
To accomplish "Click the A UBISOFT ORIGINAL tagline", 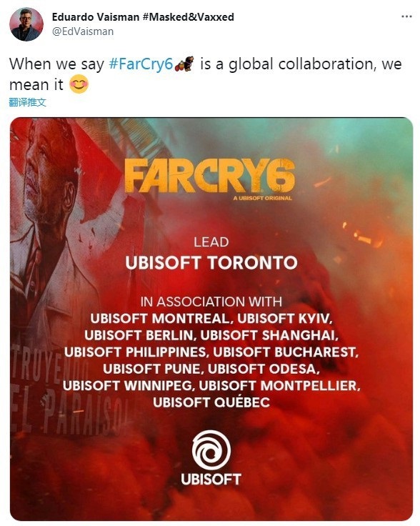I will (x=262, y=198).
